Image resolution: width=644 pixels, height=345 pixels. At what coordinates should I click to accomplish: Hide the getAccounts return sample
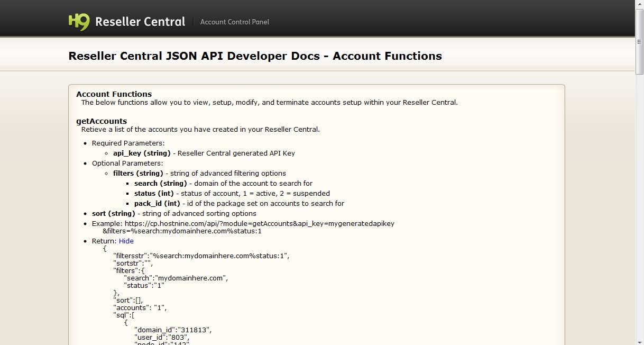click(126, 241)
